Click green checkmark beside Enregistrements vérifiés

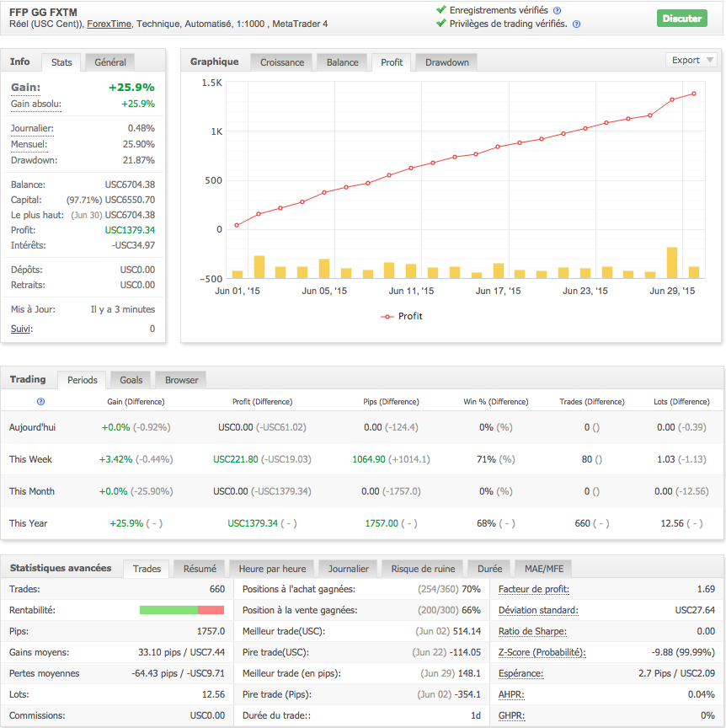[x=441, y=9]
